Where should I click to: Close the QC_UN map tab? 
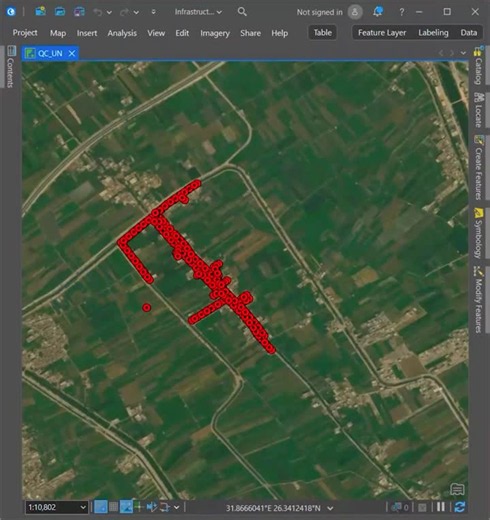(x=72, y=53)
